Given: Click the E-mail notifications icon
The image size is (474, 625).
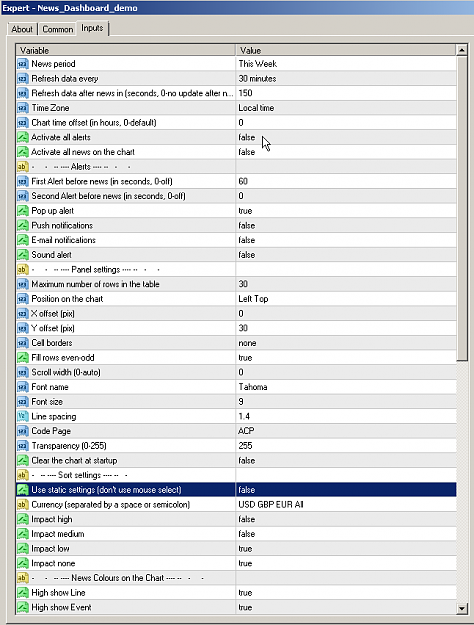Looking at the screenshot, I should [23, 240].
